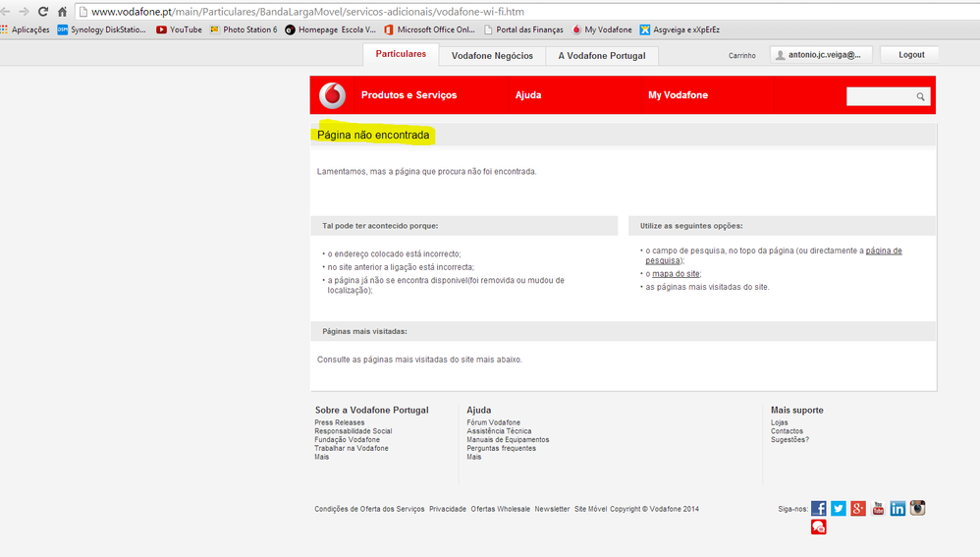Image resolution: width=980 pixels, height=557 pixels.
Task: Open the Newsletter footer link
Action: point(552,509)
